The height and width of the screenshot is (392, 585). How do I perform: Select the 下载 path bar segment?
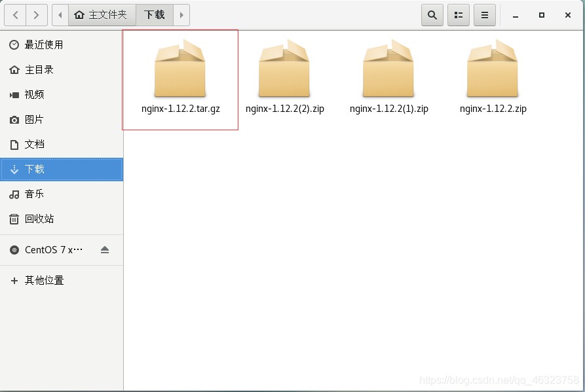click(x=155, y=15)
